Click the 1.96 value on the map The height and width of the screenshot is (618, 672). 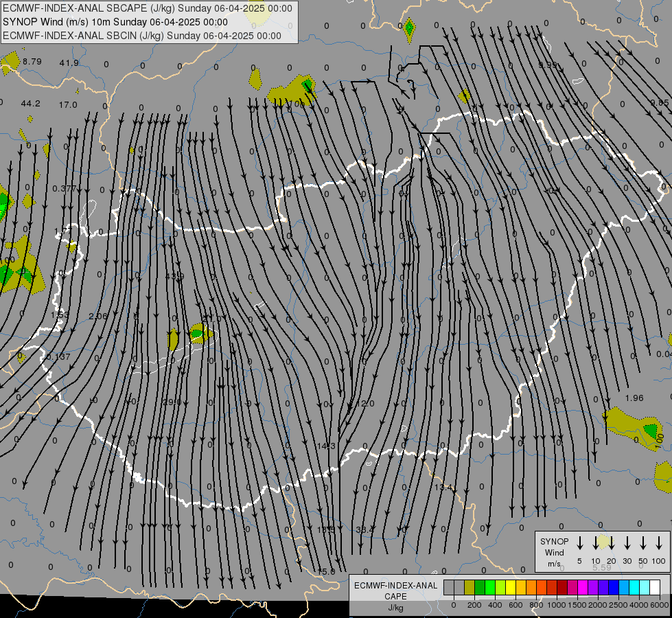[x=634, y=398]
